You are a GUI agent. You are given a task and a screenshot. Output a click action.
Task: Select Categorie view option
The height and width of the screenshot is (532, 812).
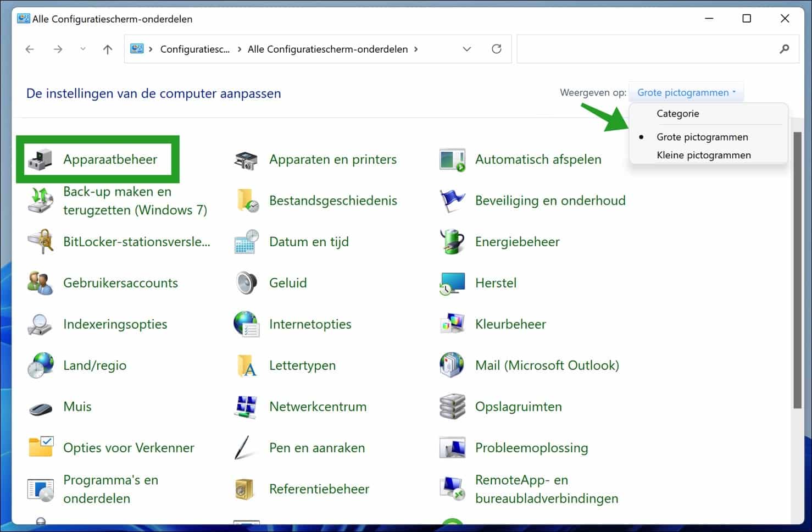pos(678,113)
